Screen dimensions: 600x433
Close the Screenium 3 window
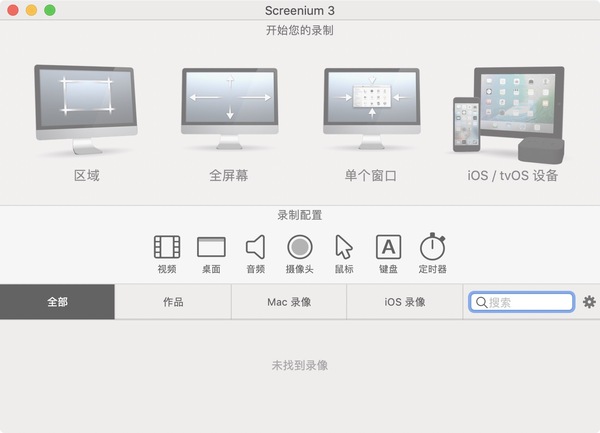pos(13,10)
